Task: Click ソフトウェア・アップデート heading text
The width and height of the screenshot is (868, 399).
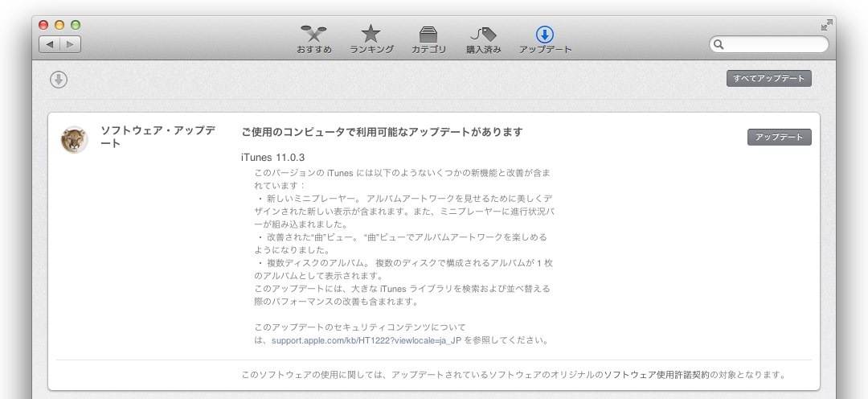Action: point(158,137)
